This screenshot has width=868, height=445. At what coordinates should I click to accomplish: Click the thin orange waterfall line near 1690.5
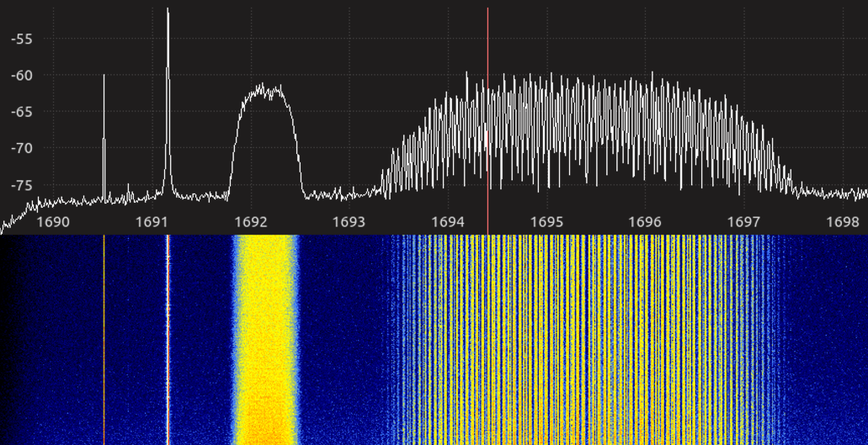click(x=104, y=340)
